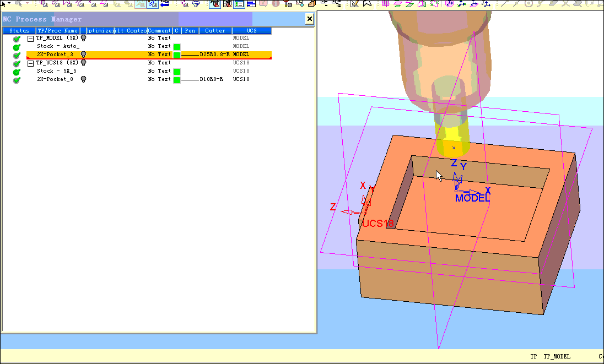Viewport: 604px width, 364px height.
Task: Click the magenta single plane icon
Action: coord(386,4)
